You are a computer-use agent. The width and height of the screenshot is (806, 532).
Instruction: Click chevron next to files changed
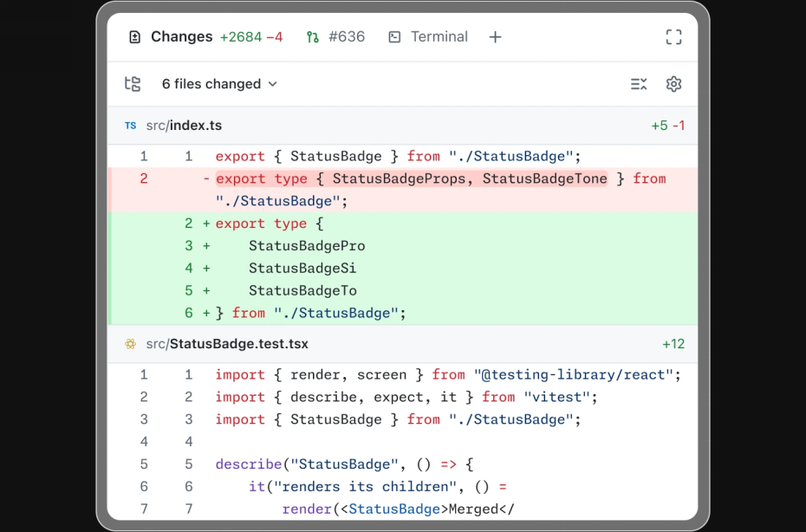[273, 84]
